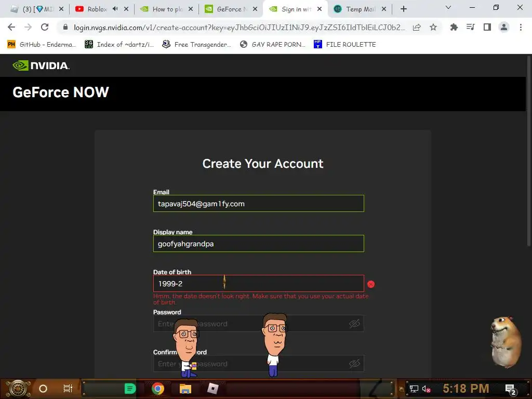Close the Temp Mail tab
The image size is (532, 399).
(384, 9)
